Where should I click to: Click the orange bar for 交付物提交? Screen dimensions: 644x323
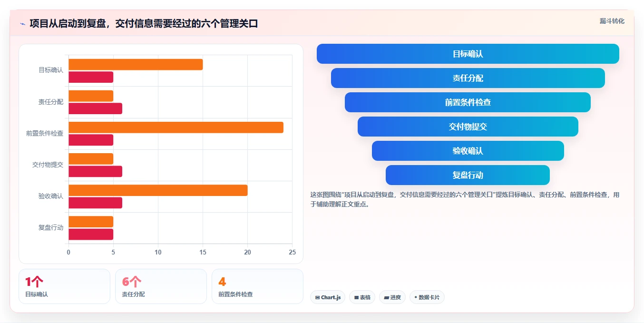[x=91, y=159]
